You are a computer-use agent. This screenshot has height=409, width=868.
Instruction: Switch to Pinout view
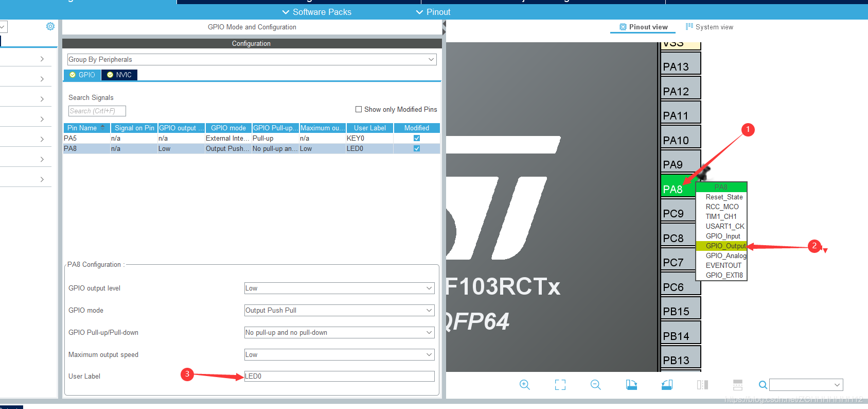[643, 27]
